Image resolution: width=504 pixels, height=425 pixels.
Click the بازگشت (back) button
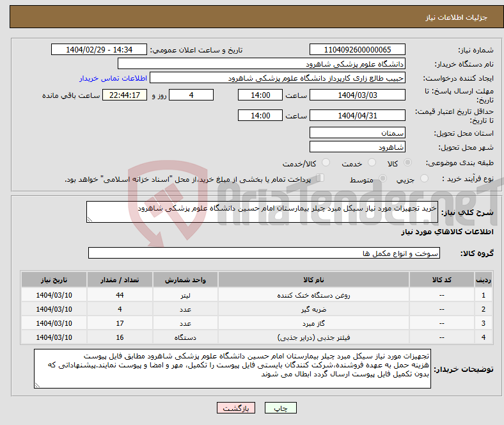click(x=236, y=408)
